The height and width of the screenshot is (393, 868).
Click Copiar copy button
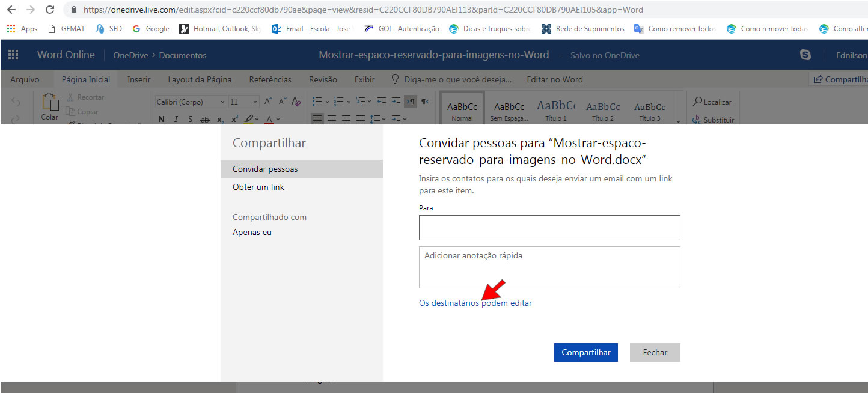[x=82, y=111]
